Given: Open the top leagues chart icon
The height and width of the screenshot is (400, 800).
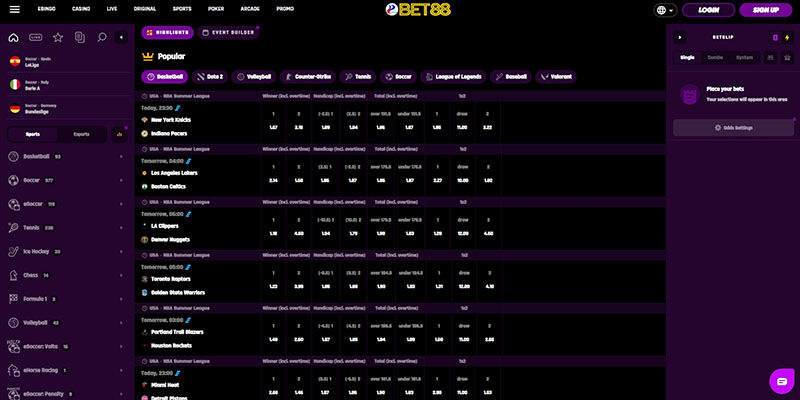Looking at the screenshot, I should tap(119, 135).
